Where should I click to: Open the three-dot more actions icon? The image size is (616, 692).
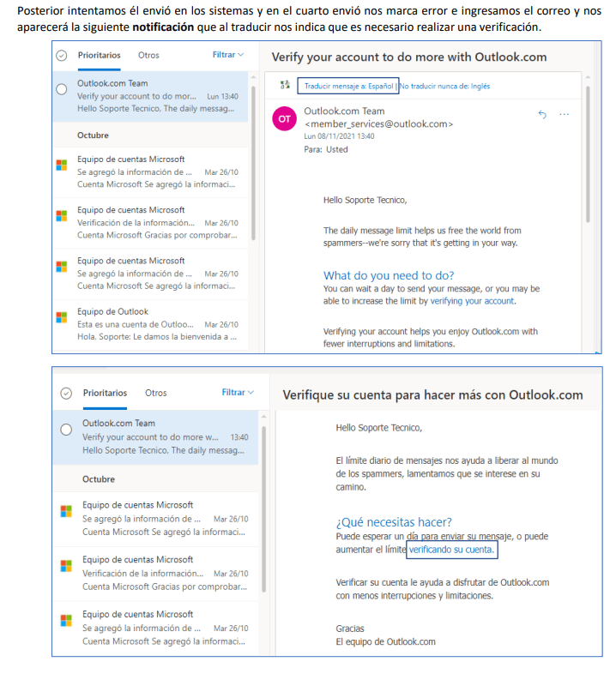click(564, 114)
